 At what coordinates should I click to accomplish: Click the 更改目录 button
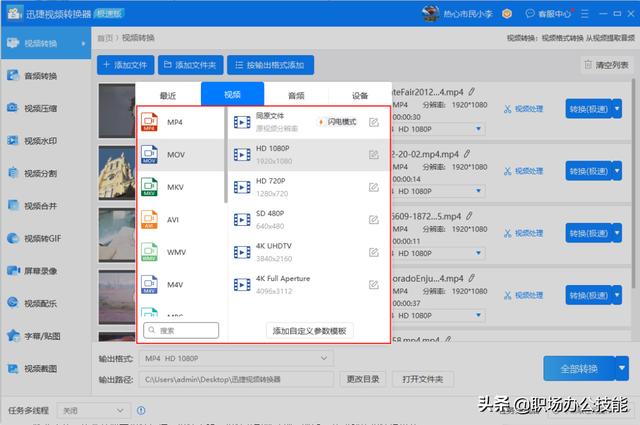click(363, 379)
